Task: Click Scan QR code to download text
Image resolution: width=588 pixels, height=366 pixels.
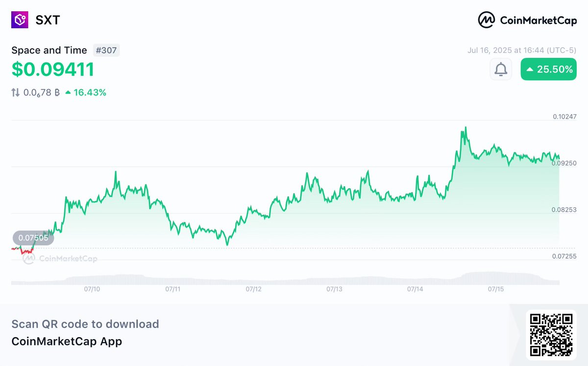Action: 85,324
